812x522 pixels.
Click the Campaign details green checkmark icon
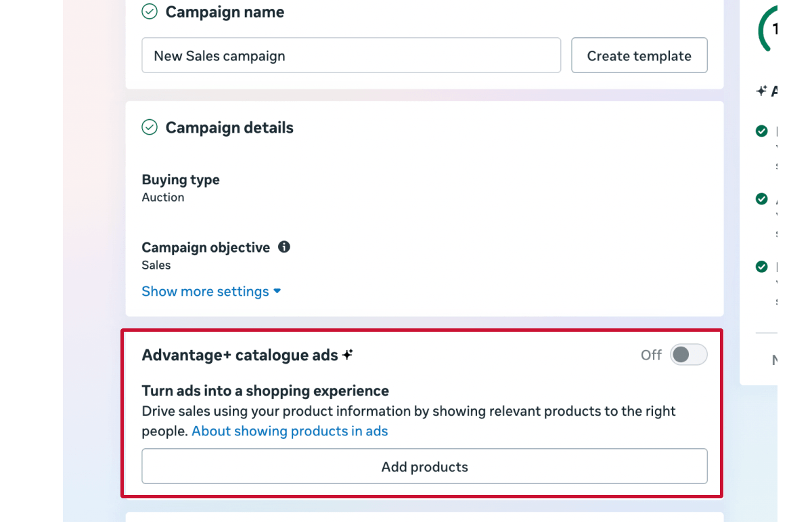[150, 127]
